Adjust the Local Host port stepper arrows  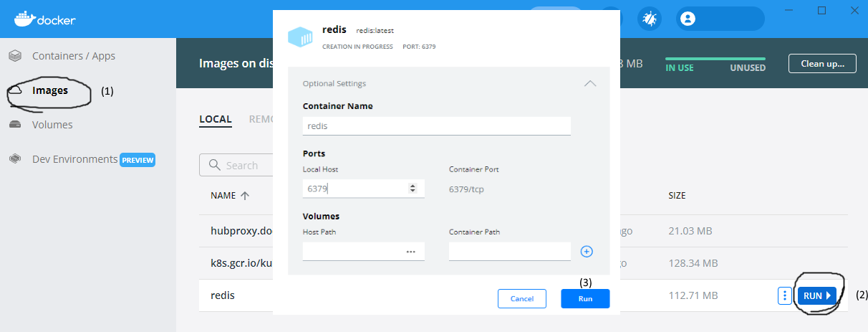[x=412, y=189]
